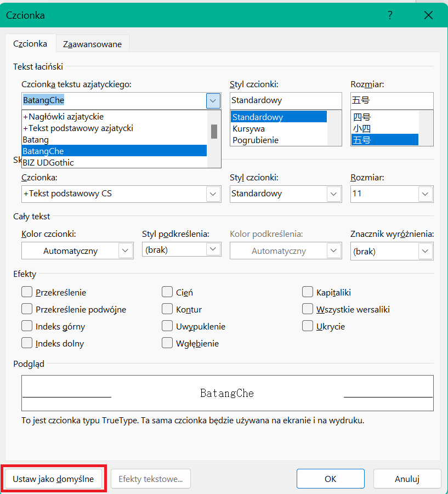Open the +Tekst podstawowy CS font dropdown

[213, 194]
